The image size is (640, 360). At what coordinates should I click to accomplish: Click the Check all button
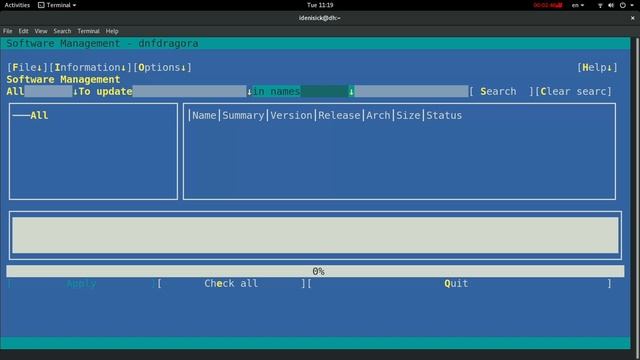click(x=231, y=283)
